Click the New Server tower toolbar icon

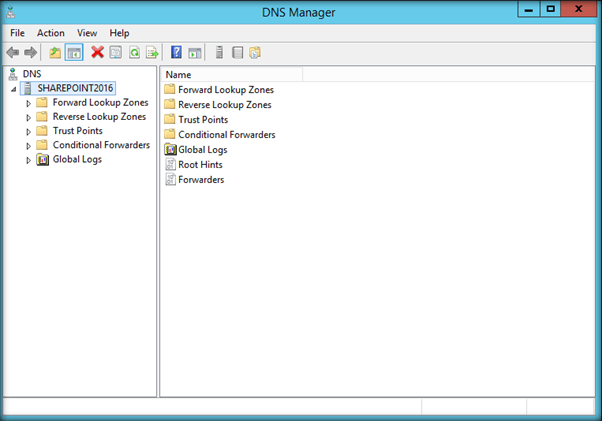[x=219, y=52]
